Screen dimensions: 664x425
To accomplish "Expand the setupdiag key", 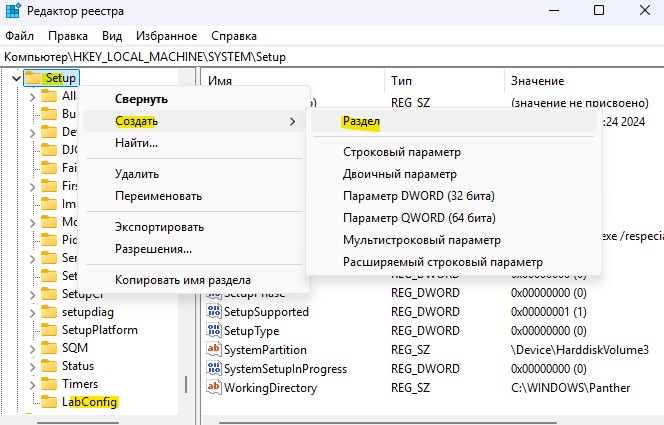I will [32, 313].
